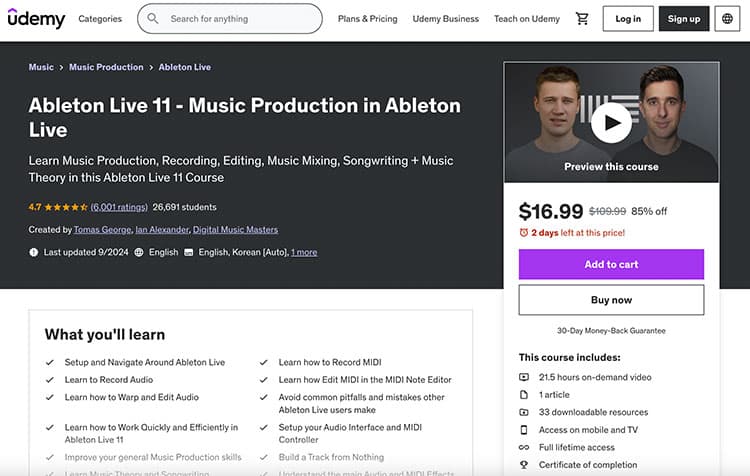Click the Udemy logo
The width and height of the screenshot is (750, 476).
36,19
